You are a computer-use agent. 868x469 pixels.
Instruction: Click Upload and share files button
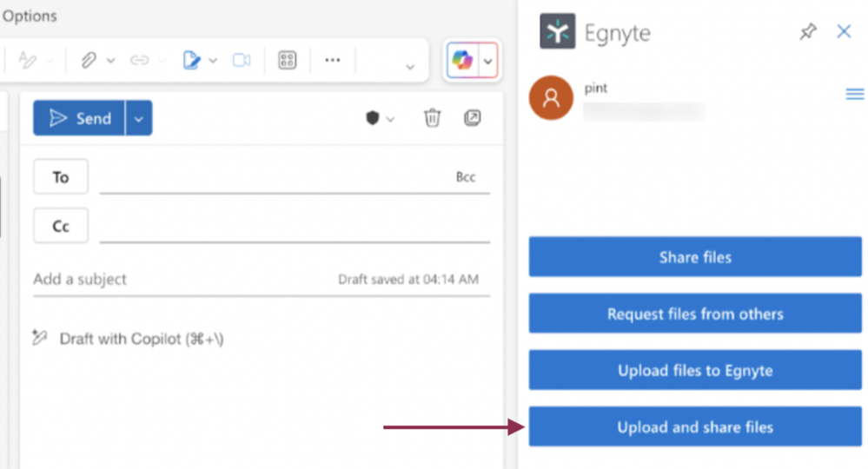tap(695, 426)
